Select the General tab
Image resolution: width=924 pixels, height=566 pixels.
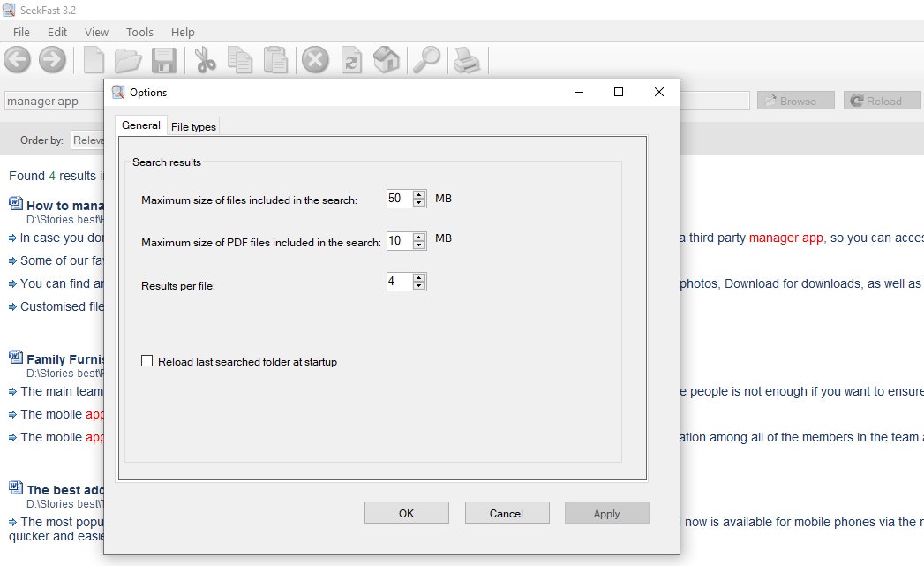point(141,125)
